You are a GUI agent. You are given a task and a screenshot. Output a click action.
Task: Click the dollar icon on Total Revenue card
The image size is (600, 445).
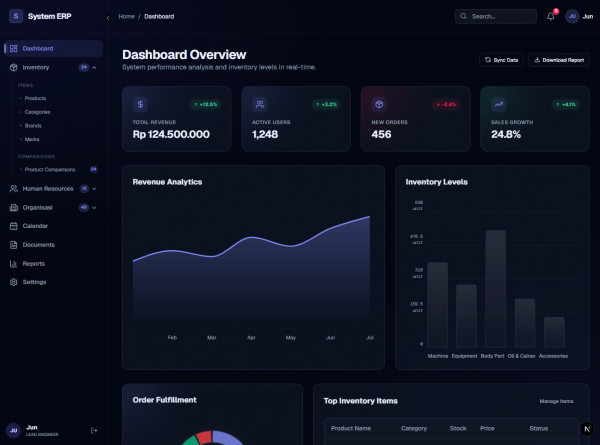tap(140, 104)
